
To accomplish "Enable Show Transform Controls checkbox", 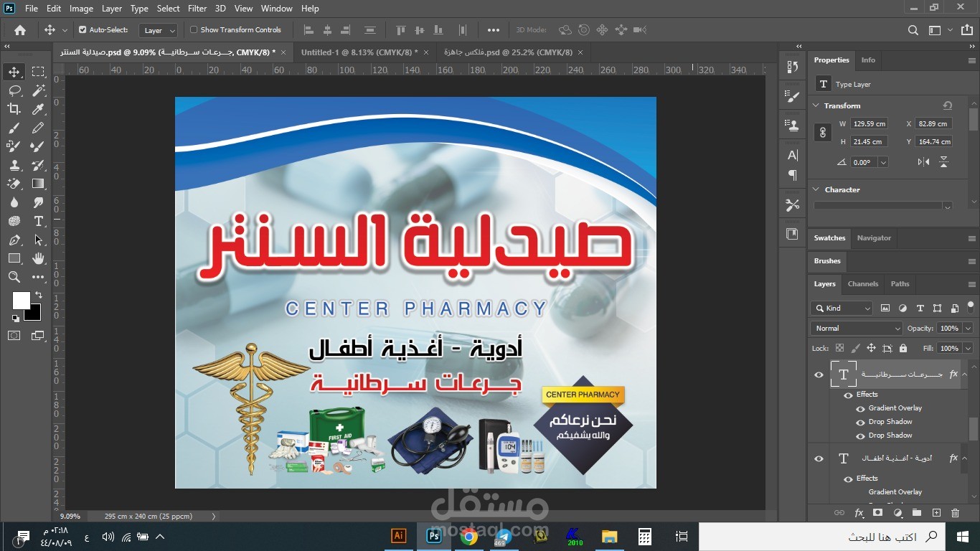I will click(194, 30).
